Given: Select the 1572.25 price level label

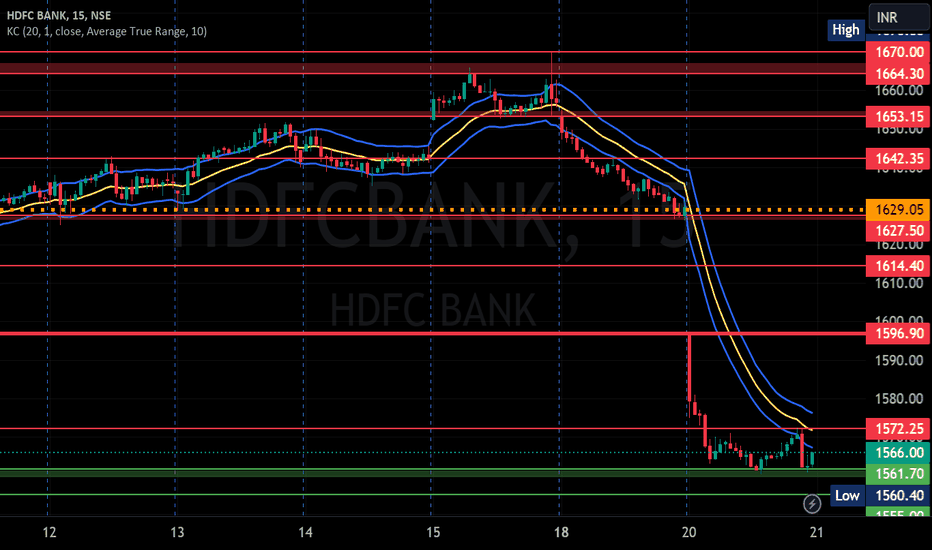Looking at the screenshot, I should click(x=899, y=429).
